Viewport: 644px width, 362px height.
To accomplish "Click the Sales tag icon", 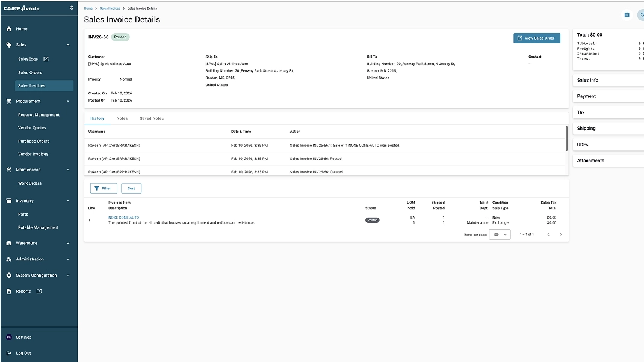I will tap(9, 44).
